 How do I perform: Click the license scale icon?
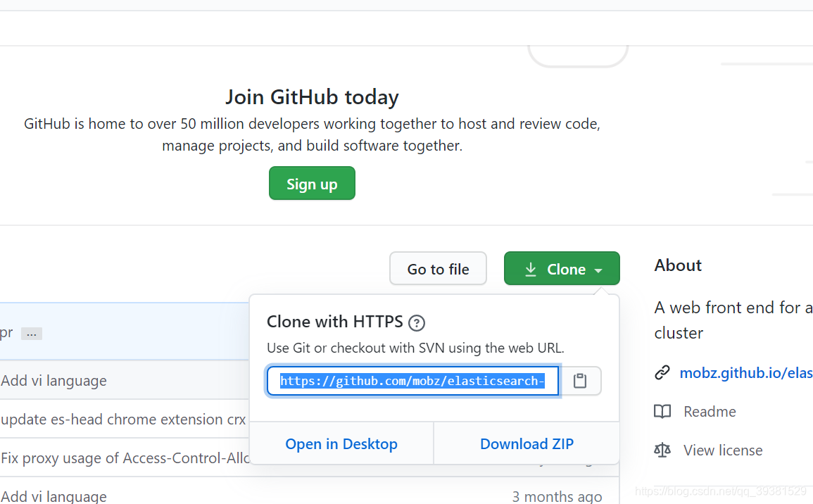[662, 450]
